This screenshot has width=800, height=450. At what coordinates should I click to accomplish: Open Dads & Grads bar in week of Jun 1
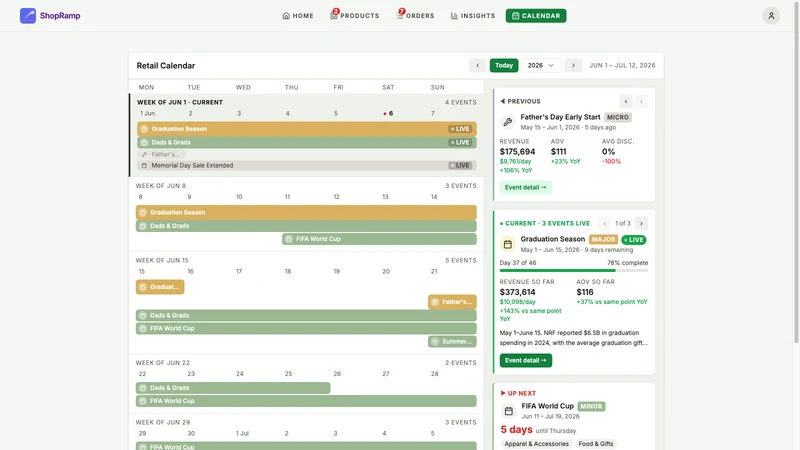pos(307,142)
